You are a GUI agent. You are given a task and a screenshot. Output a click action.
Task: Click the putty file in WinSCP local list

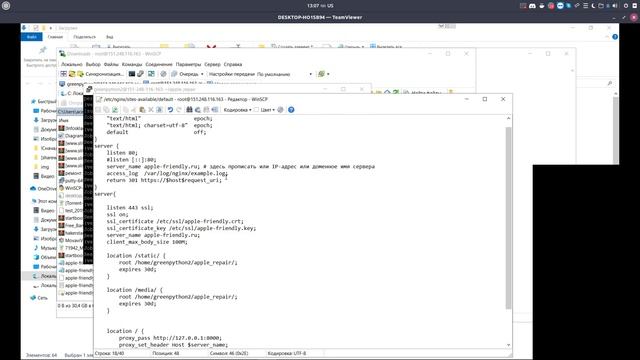click(x=71, y=181)
